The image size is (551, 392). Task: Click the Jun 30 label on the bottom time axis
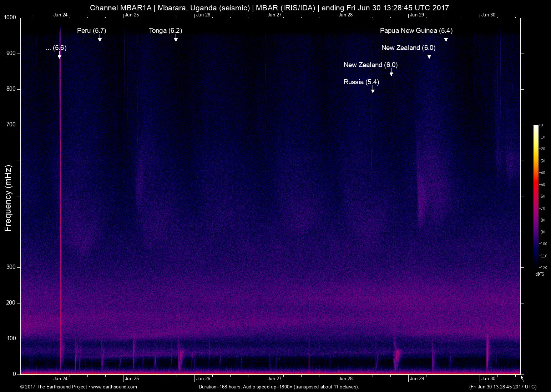(x=488, y=379)
